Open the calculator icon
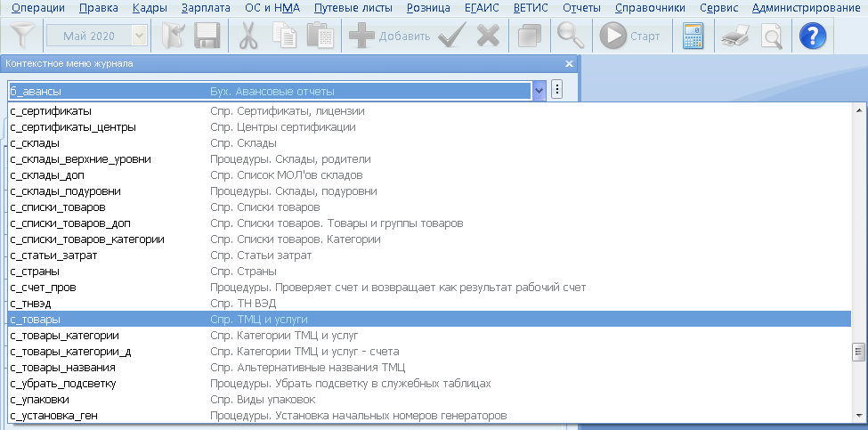The width and height of the screenshot is (868, 430). tap(693, 37)
